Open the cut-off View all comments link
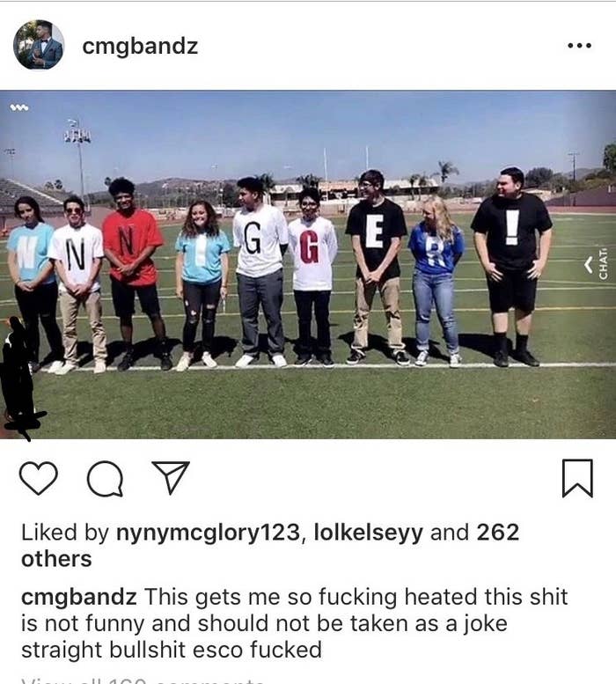This screenshot has height=684, width=616. click(143, 680)
